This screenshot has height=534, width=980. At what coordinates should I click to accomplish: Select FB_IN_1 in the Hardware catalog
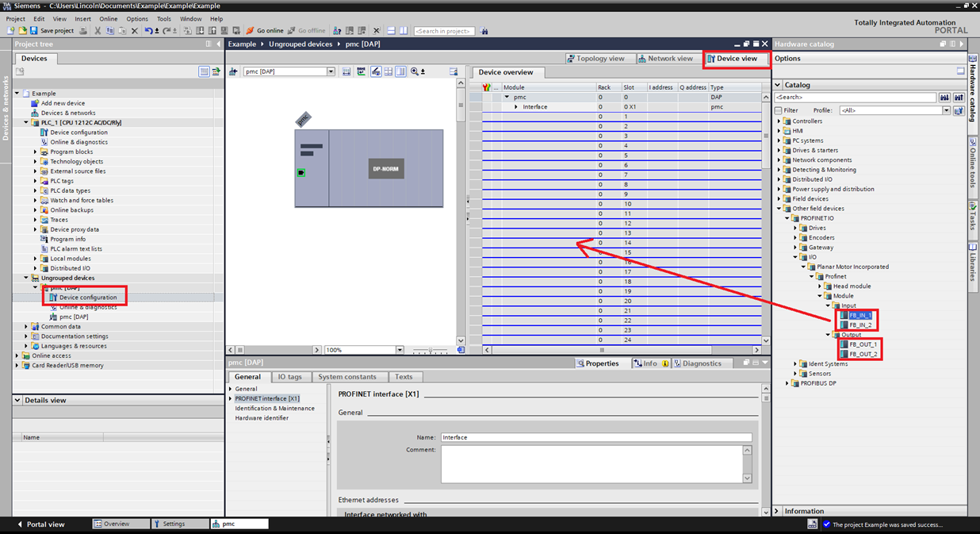click(859, 314)
